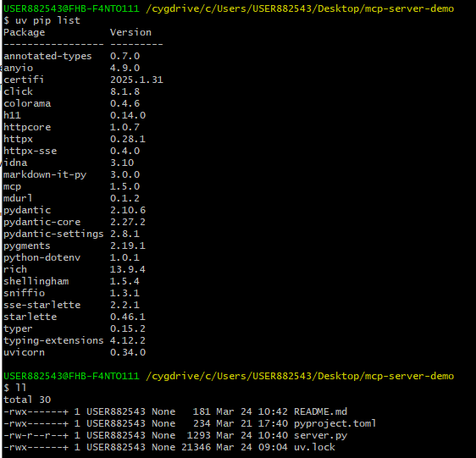Image resolution: width=476 pixels, height=458 pixels.
Task: Click the 'll' command at the second prompt
Action: coord(21,388)
